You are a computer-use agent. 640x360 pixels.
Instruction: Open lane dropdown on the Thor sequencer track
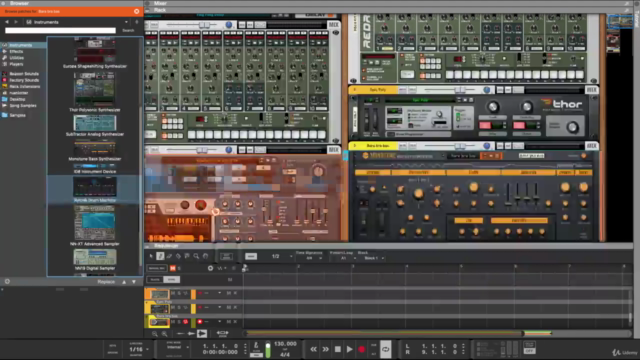220,307
